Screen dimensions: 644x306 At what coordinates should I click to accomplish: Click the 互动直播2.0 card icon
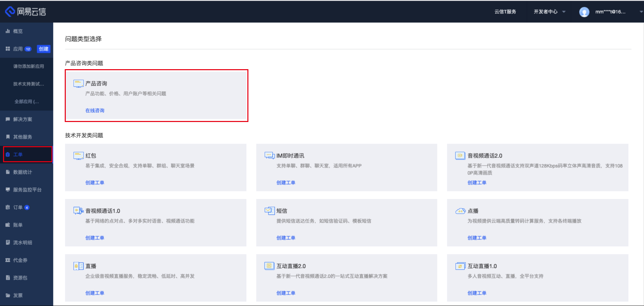tap(270, 266)
